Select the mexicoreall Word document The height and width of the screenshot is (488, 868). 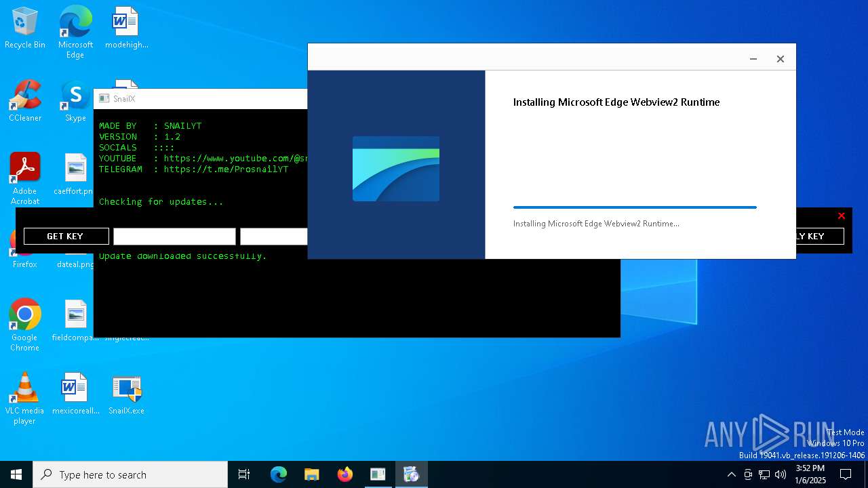(75, 394)
